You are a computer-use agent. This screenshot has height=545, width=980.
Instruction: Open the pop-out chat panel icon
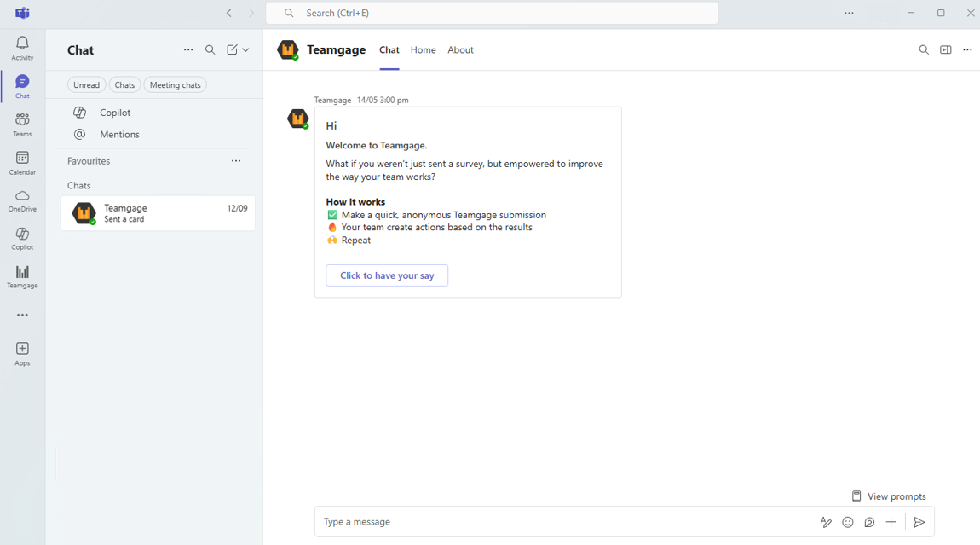pyautogui.click(x=945, y=50)
